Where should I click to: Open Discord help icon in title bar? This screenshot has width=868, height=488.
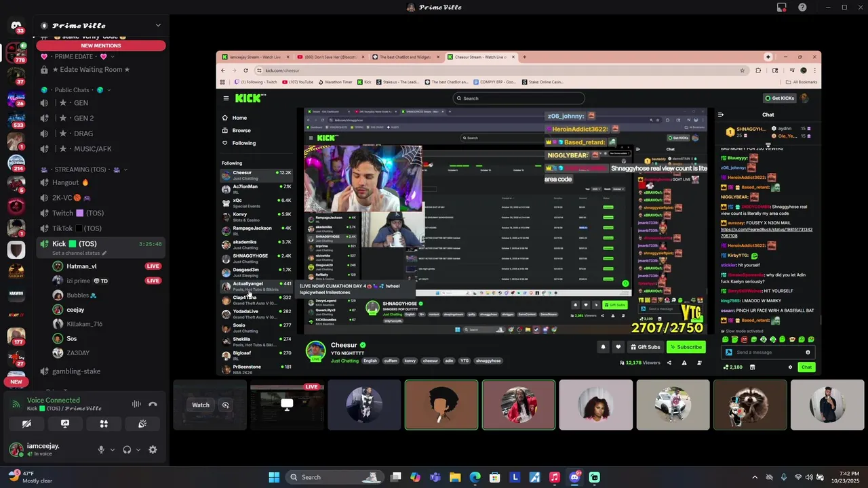[802, 7]
